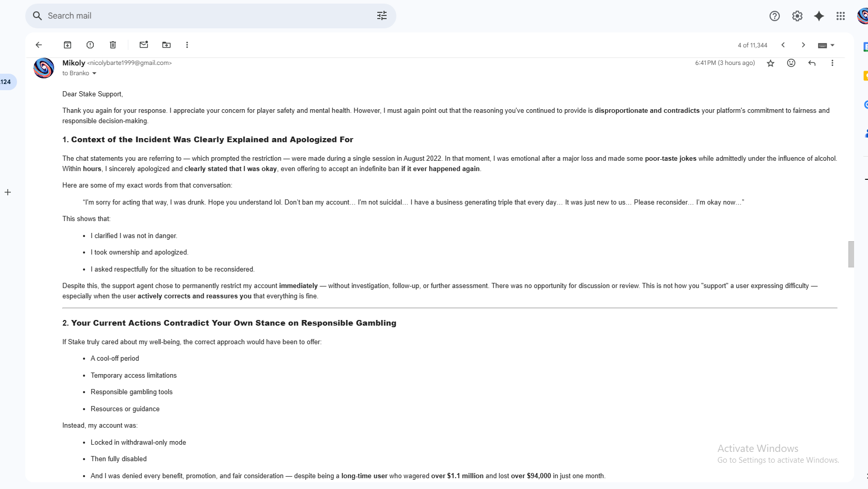This screenshot has height=489, width=868.
Task: Click the line 'This shows that:'
Action: 86,219
